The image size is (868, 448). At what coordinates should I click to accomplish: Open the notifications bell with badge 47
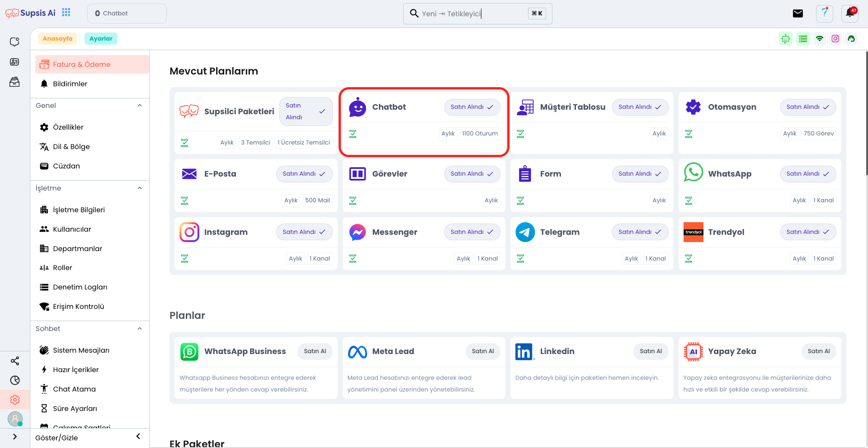[850, 14]
